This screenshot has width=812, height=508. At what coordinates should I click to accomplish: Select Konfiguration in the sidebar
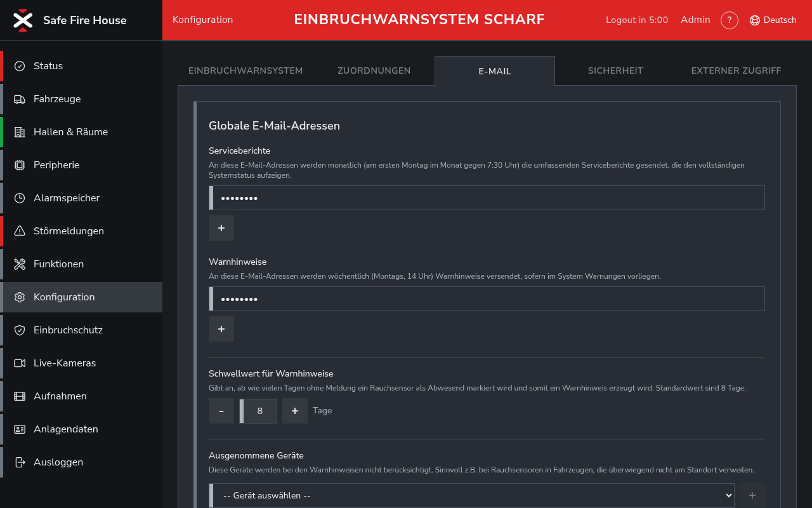tap(81, 297)
